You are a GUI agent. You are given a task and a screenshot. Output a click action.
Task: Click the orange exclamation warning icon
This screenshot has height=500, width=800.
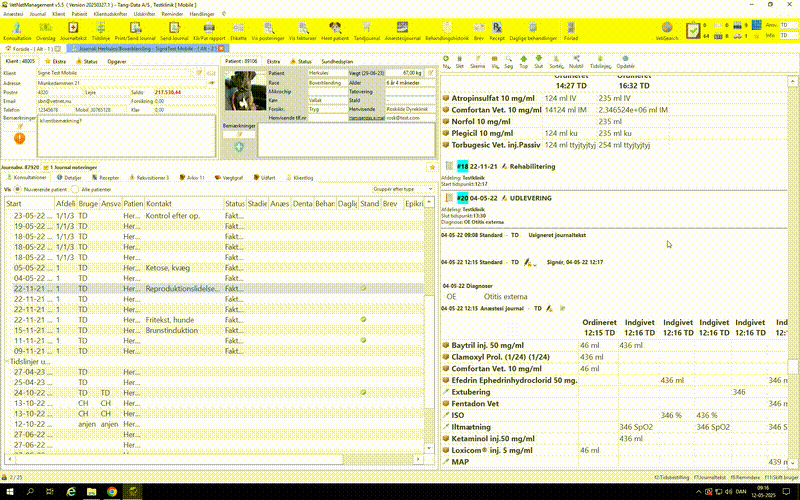[19, 138]
